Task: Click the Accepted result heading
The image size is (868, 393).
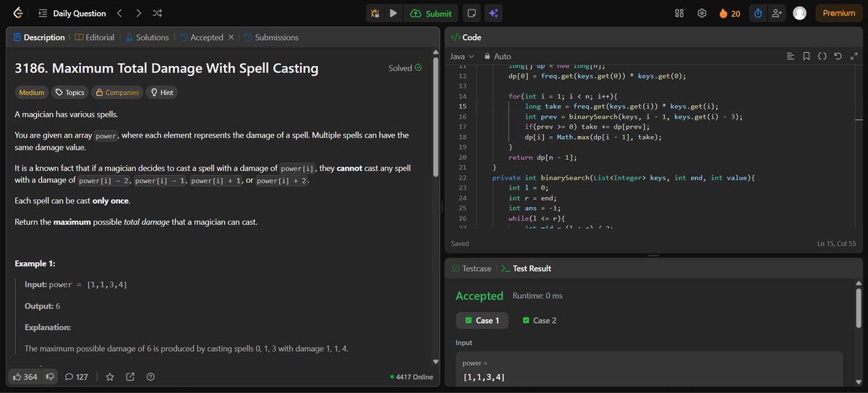Action: click(x=480, y=296)
